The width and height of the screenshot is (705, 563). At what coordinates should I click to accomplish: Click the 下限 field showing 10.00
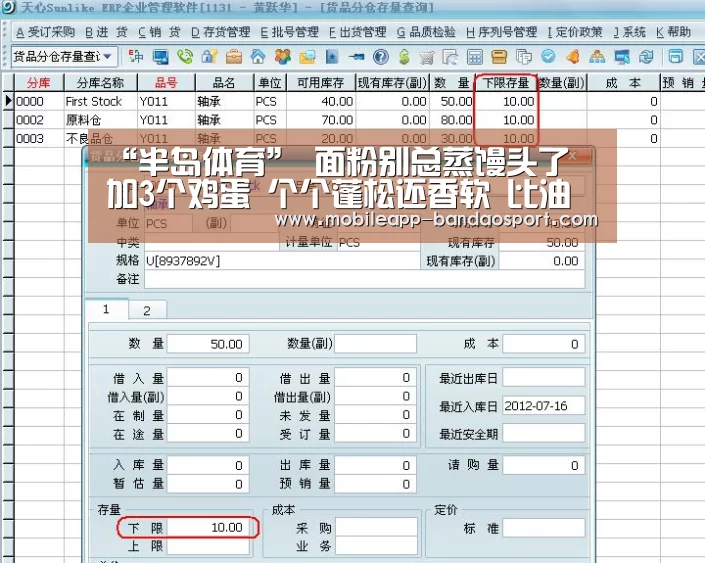208,527
